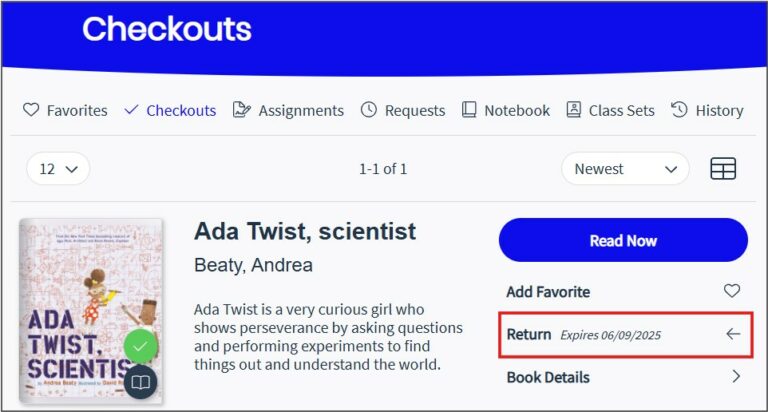768x412 pixels.
Task: Click the Notebook icon in navigation
Action: point(469,110)
